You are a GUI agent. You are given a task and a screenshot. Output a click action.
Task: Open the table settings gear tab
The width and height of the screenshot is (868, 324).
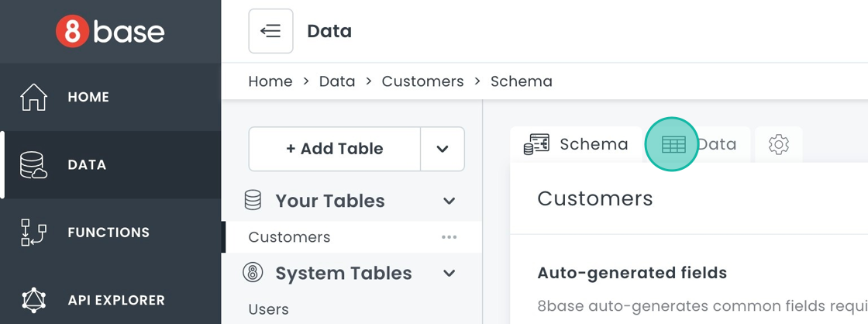[x=778, y=144]
